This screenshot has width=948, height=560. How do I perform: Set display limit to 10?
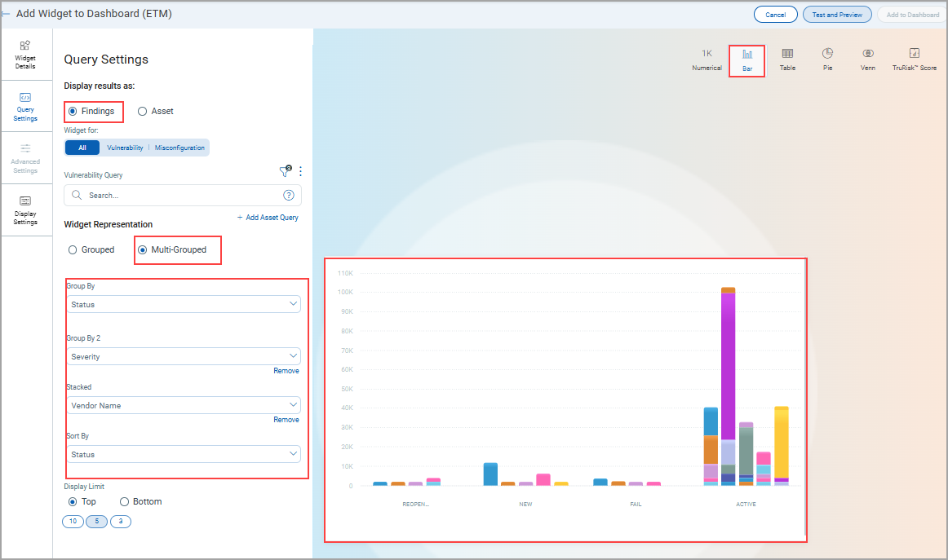coord(72,521)
